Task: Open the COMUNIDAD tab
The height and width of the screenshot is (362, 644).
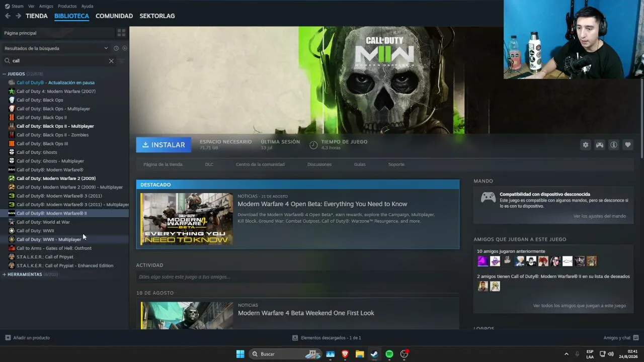Action: [x=114, y=16]
